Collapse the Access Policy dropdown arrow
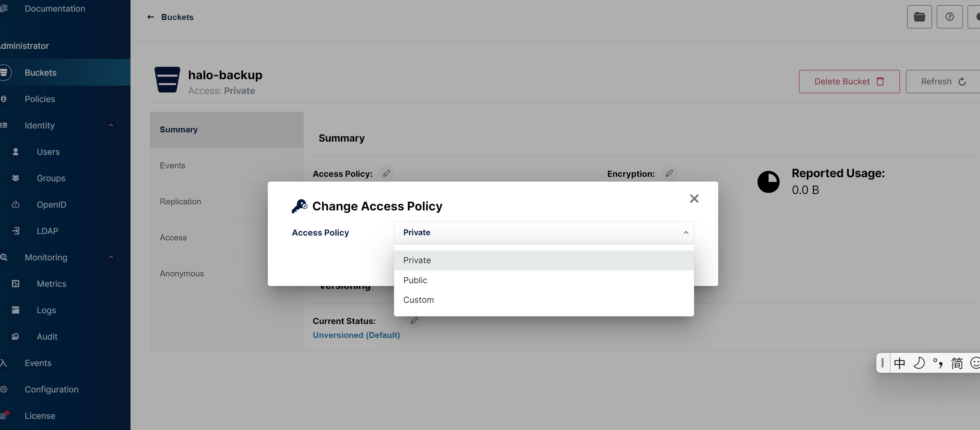Screen dimensions: 980x430 pos(686,232)
